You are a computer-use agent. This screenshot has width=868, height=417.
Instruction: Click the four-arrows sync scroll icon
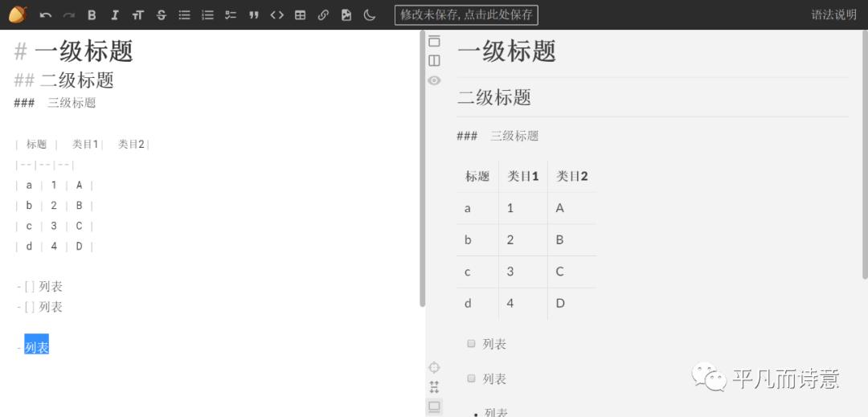pyautogui.click(x=435, y=386)
